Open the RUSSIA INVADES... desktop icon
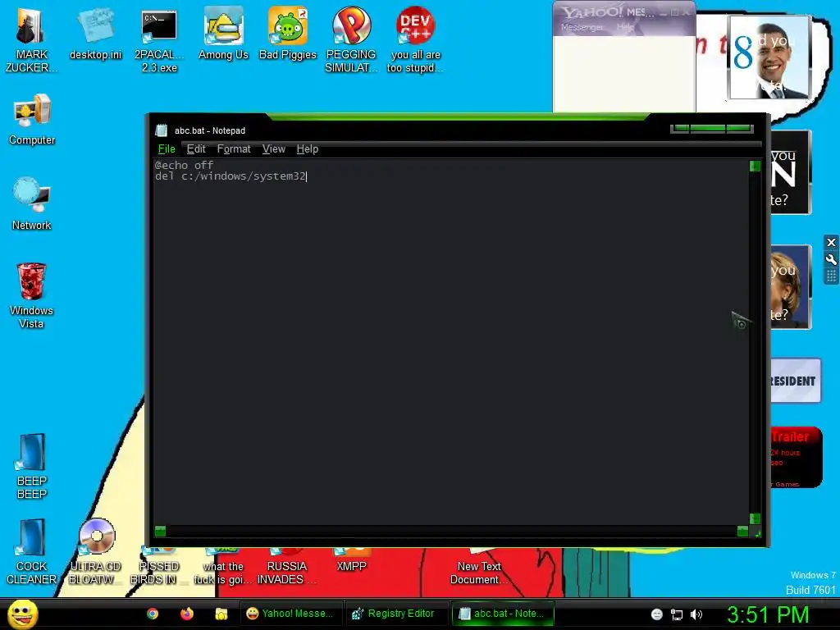The image size is (840, 630). tap(287, 566)
